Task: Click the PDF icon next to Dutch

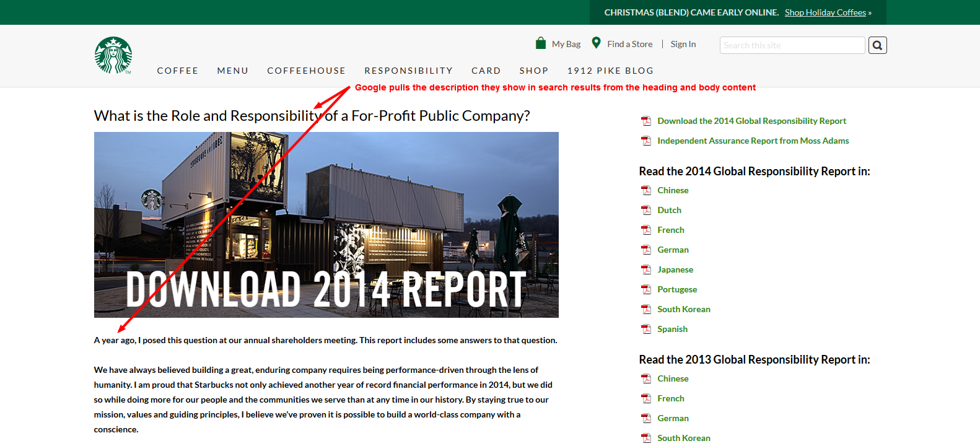Action: (646, 210)
